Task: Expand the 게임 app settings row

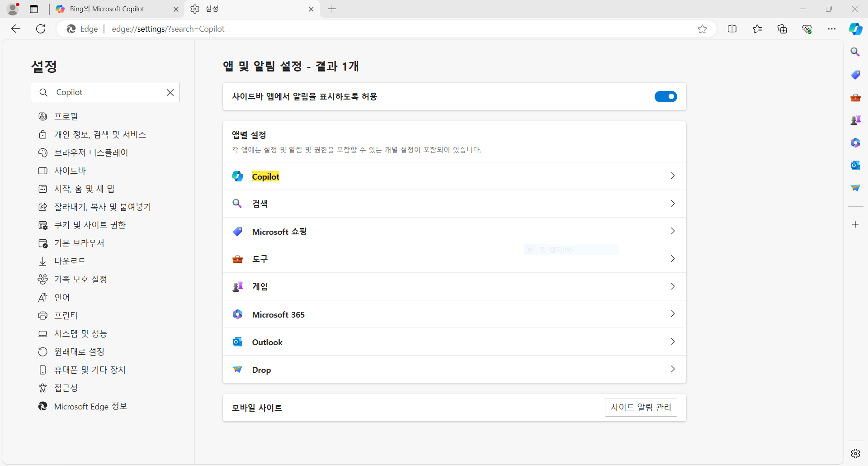Action: [454, 286]
